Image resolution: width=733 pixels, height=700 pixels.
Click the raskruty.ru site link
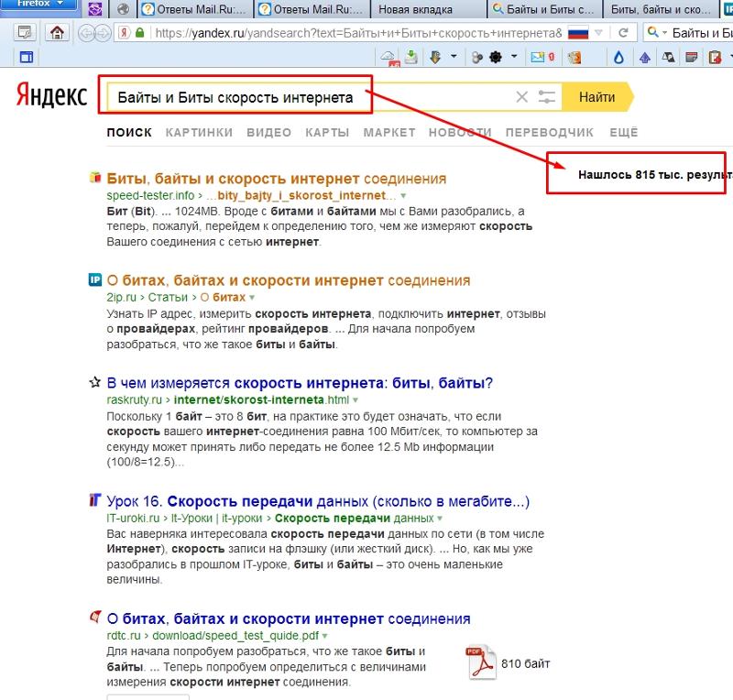pyautogui.click(x=134, y=400)
